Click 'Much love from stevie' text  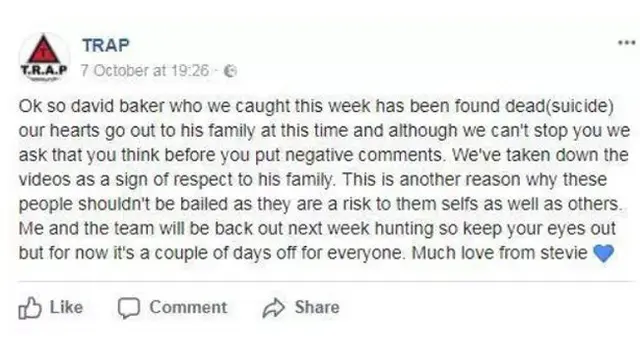499,253
